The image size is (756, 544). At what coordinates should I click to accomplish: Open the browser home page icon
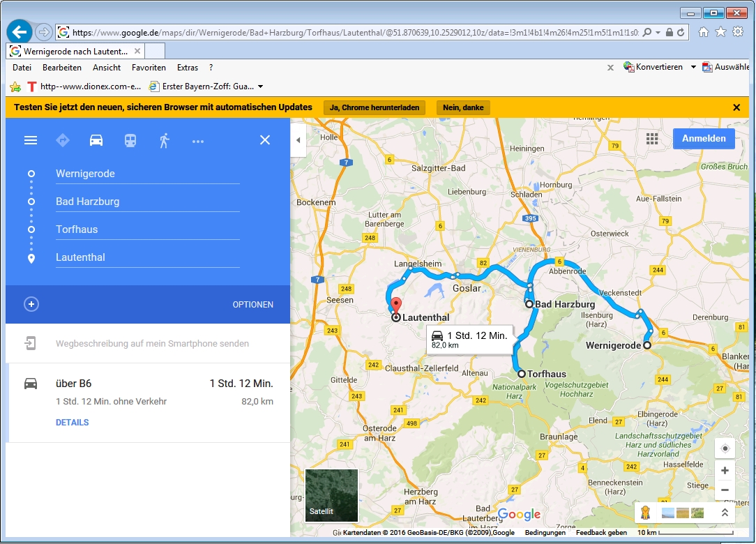(704, 32)
